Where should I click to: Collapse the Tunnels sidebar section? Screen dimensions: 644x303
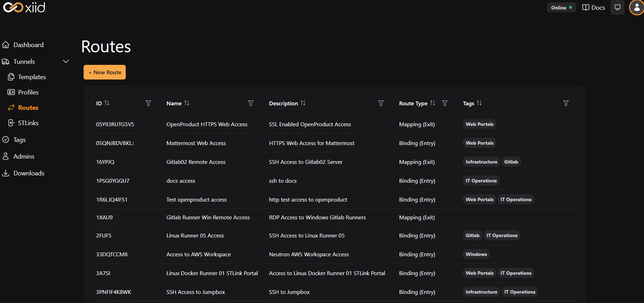pyautogui.click(x=65, y=61)
